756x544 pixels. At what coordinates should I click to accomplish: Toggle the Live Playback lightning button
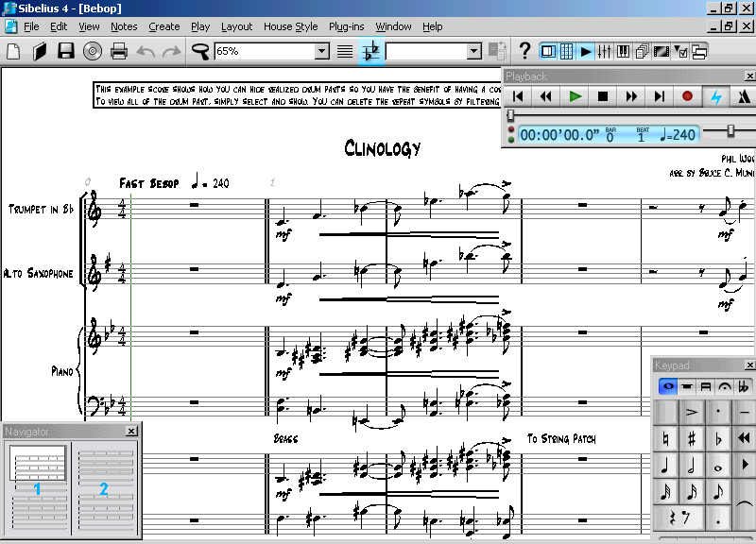(716, 96)
